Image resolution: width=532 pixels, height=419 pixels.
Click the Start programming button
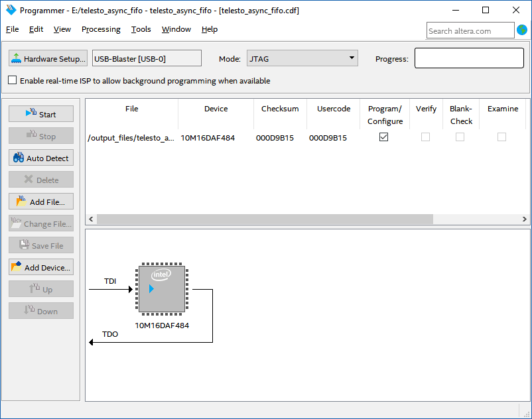click(x=40, y=114)
